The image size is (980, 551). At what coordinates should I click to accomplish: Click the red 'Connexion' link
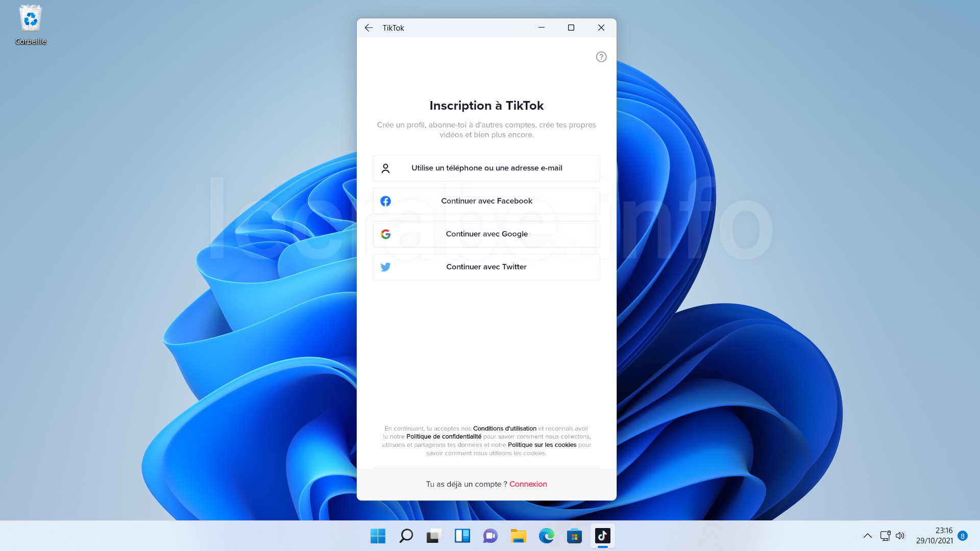(528, 484)
